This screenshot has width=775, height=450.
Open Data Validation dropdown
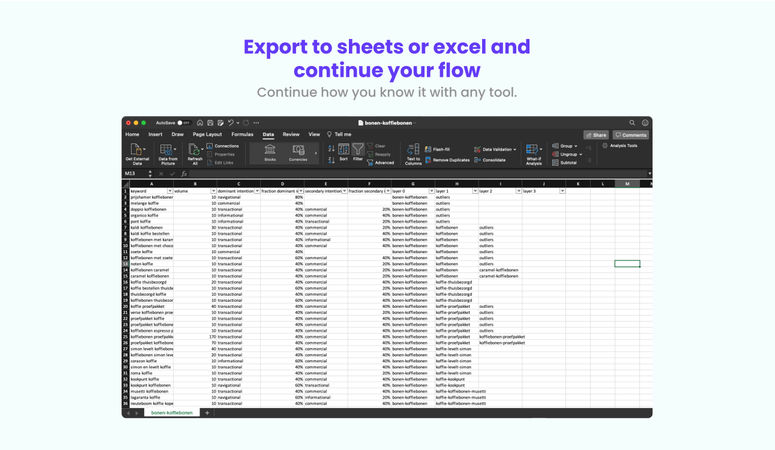pos(495,149)
